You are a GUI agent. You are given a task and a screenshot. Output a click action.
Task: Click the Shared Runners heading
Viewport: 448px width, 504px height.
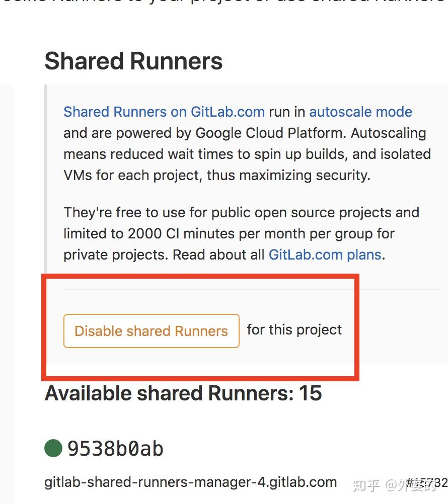pos(133,61)
